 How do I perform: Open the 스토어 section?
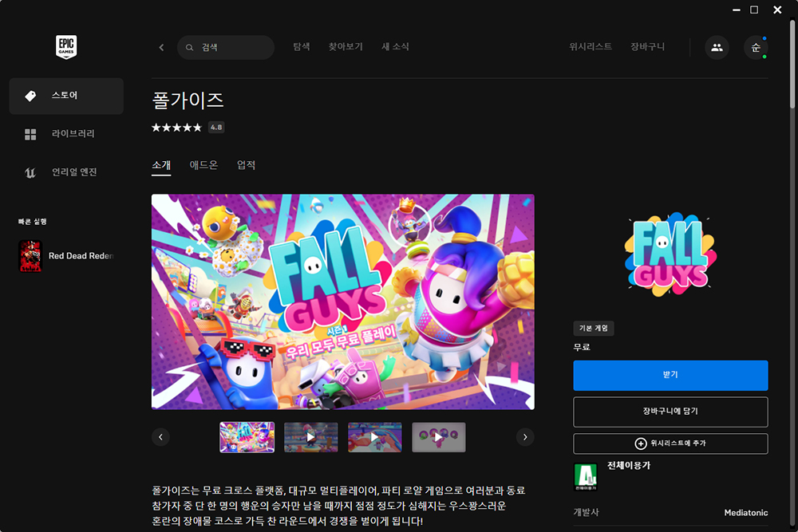point(66,97)
